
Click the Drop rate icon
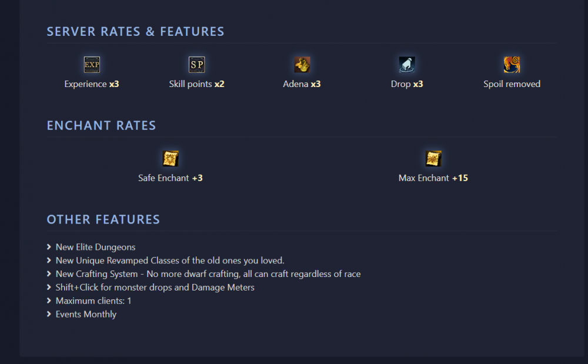click(407, 65)
